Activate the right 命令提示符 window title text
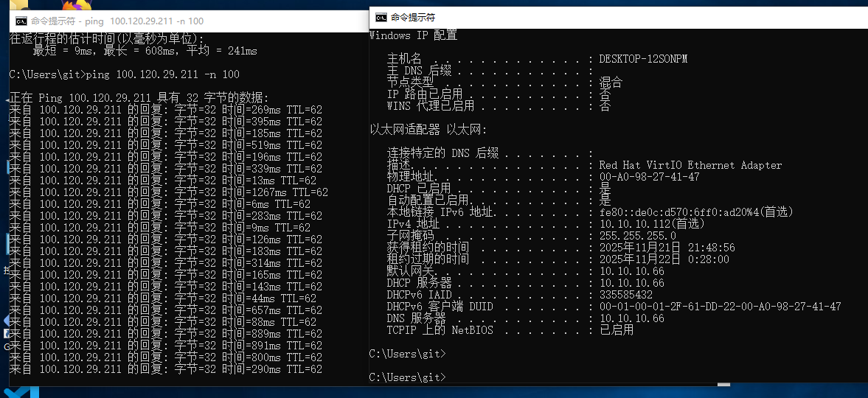The height and width of the screenshot is (398, 868). [x=413, y=17]
